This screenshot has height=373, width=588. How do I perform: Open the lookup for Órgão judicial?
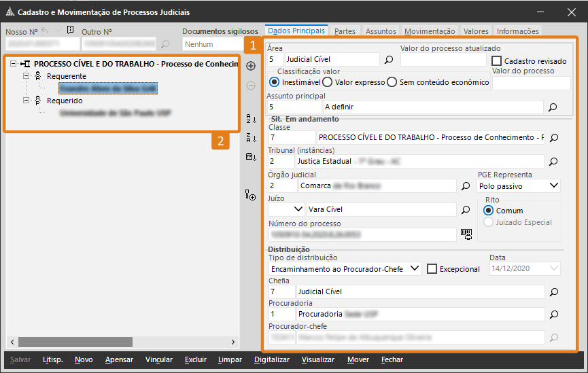point(466,185)
